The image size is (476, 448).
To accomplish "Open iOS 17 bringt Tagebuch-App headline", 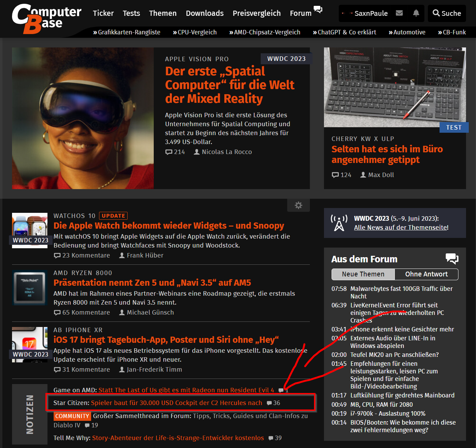I will click(166, 340).
